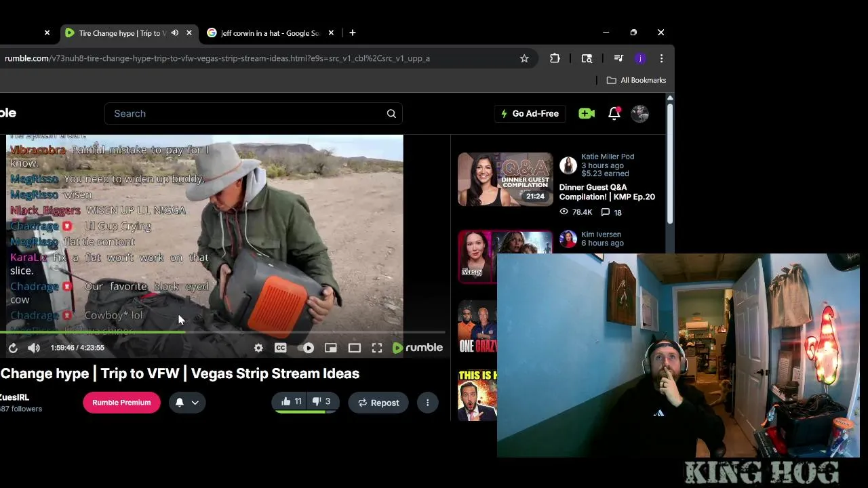The height and width of the screenshot is (488, 868).
Task: Enter fullscreen video mode
Action: [x=377, y=348]
